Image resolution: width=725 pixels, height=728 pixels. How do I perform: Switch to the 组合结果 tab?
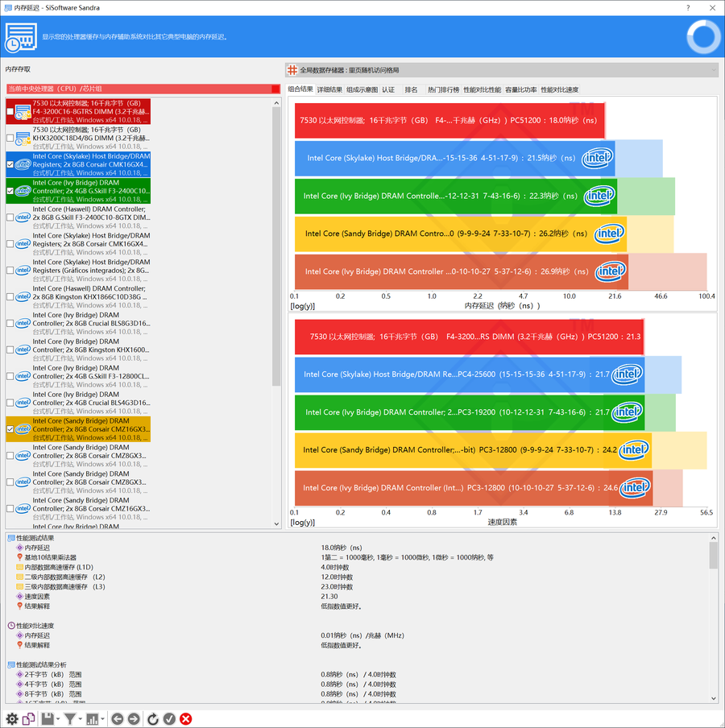[x=300, y=89]
